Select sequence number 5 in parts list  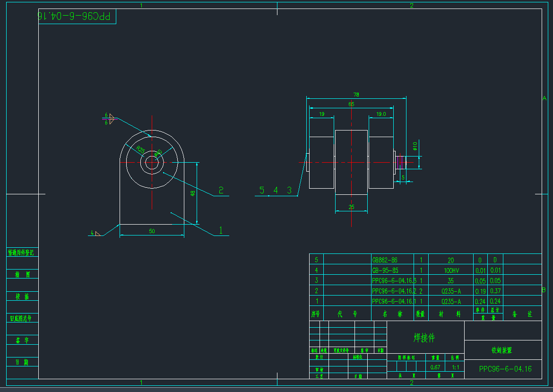point(316,260)
